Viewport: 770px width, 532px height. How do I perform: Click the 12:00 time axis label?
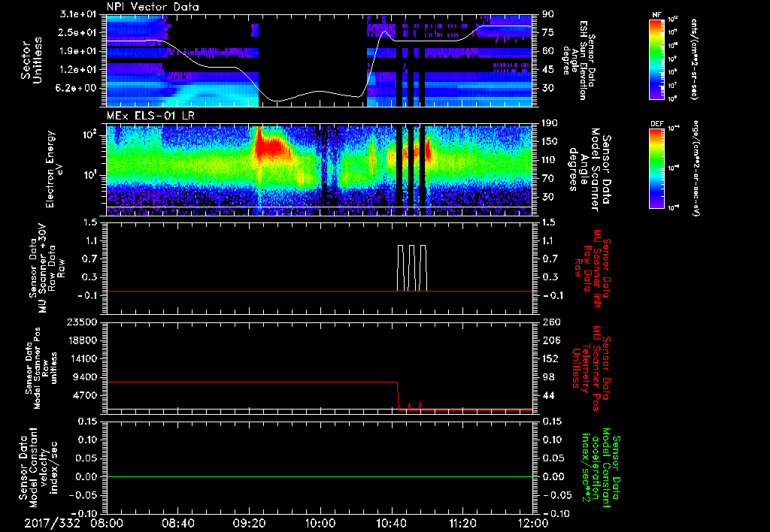tap(533, 523)
